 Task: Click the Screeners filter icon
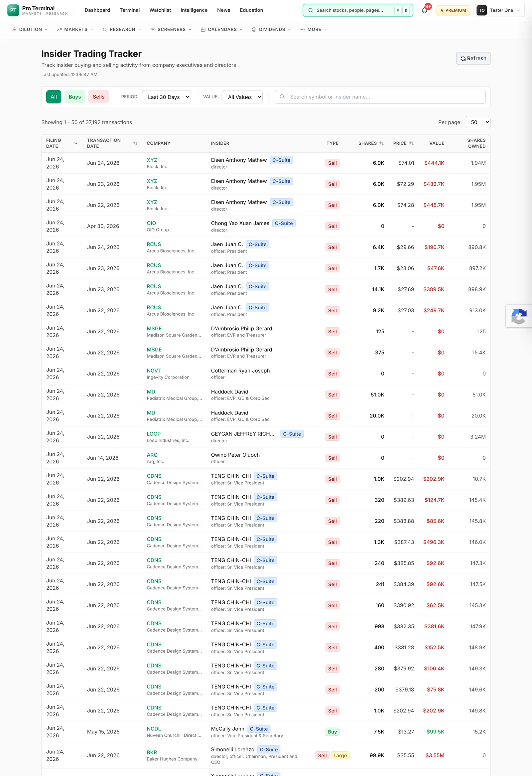(153, 29)
